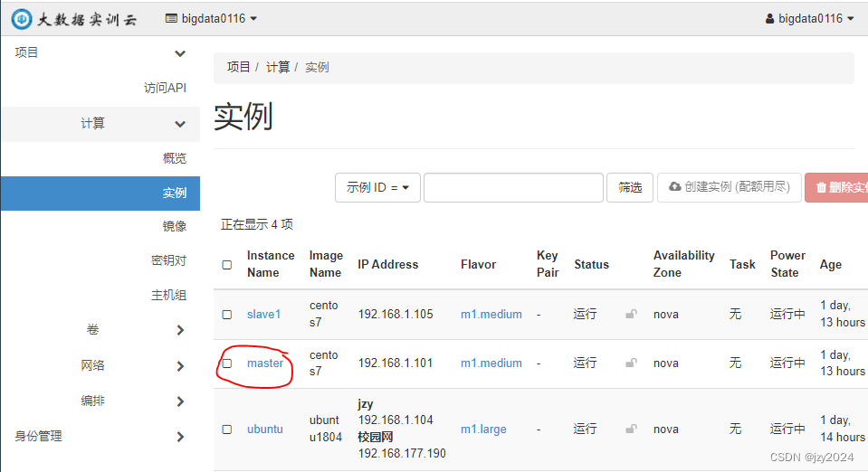The height and width of the screenshot is (472, 868).
Task: Open 镜像 in the sidebar
Action: point(175,226)
